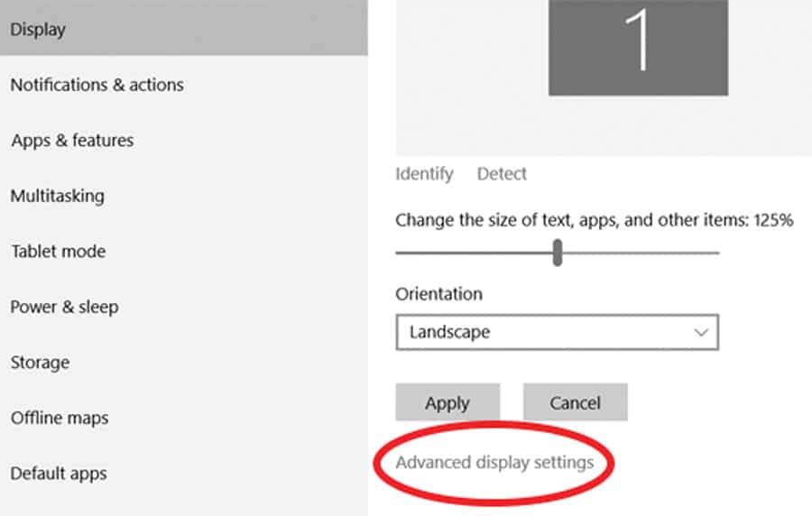This screenshot has height=516, width=812.
Task: Click the Apply button
Action: click(448, 402)
